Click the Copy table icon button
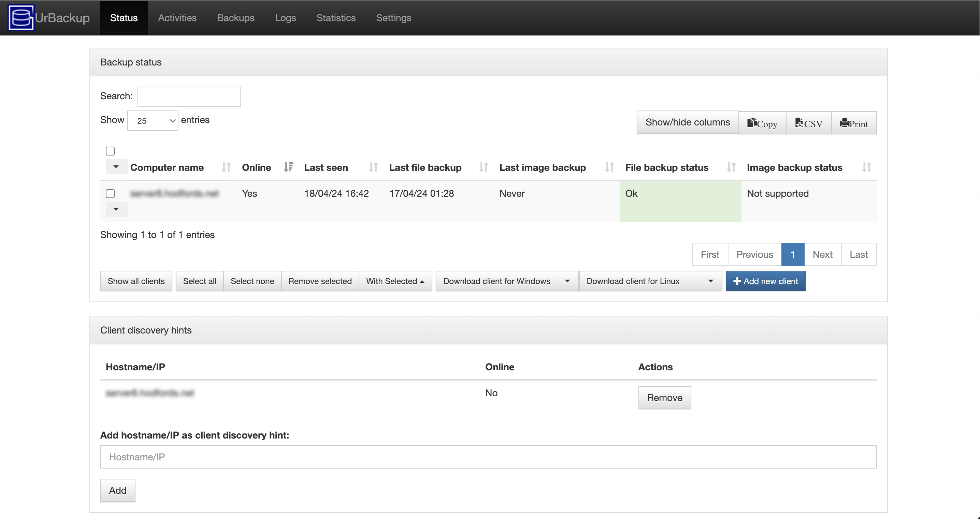Screen dimensions: 980x519 [762, 123]
